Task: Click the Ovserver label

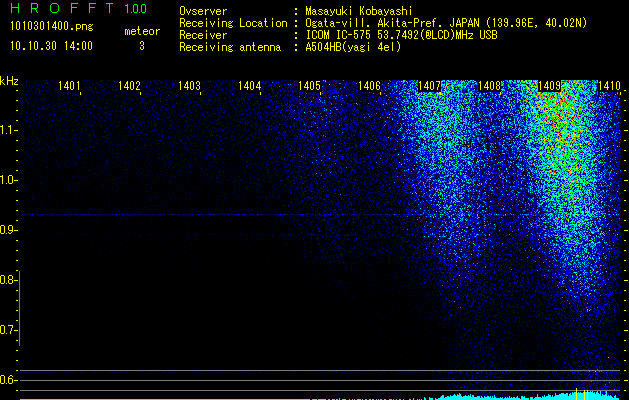Action: 203,11
